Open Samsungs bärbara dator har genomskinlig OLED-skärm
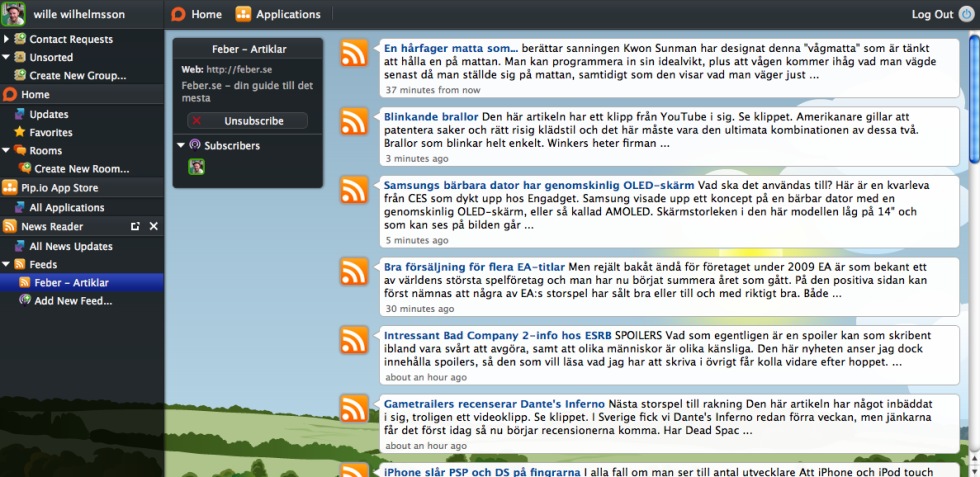The height and width of the screenshot is (477, 980). (539, 185)
